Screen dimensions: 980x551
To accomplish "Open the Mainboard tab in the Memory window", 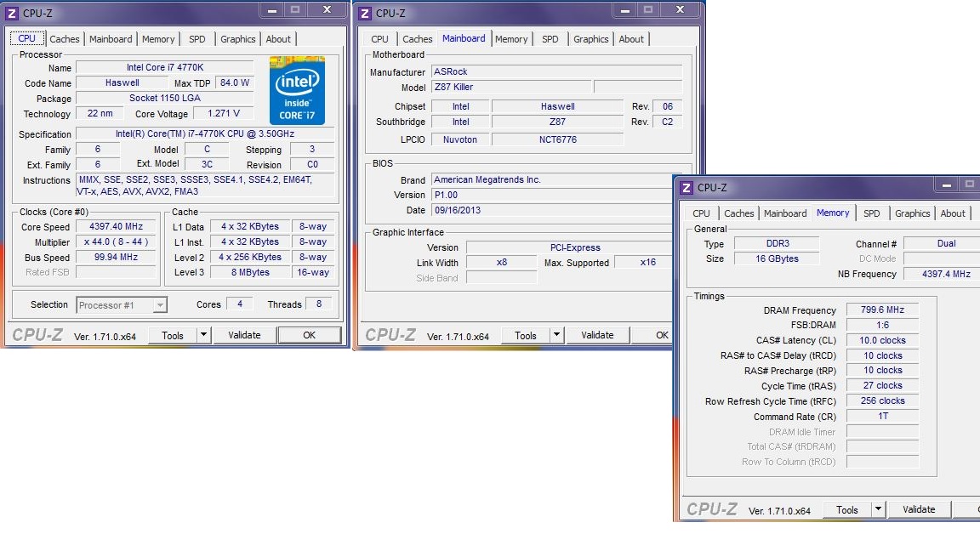I will (785, 213).
